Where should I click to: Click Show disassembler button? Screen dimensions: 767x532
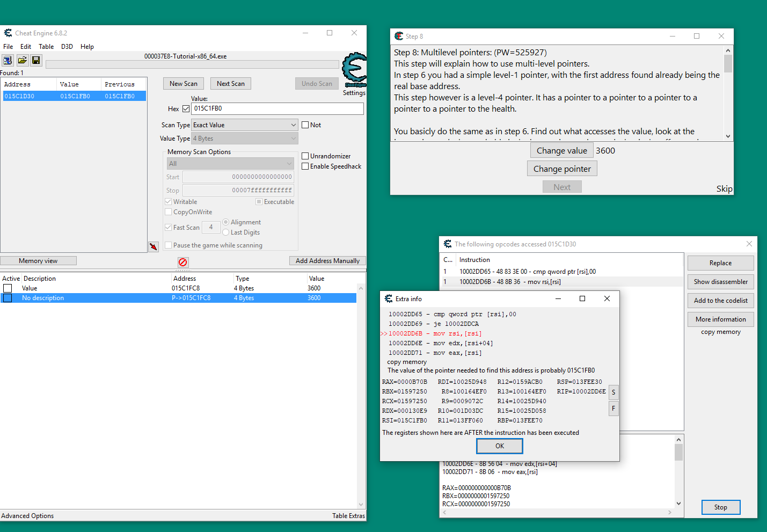[x=720, y=282]
